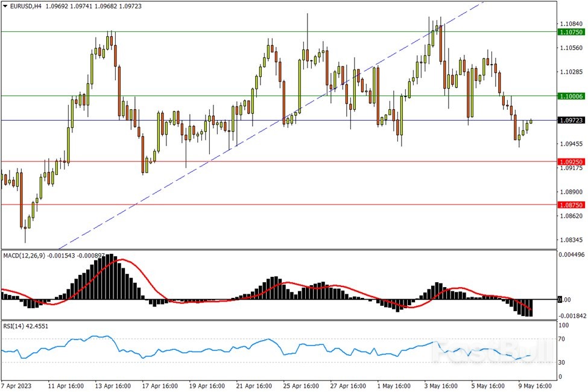
Task: Select the red 1.09250 support price tag
Action: 571,162
